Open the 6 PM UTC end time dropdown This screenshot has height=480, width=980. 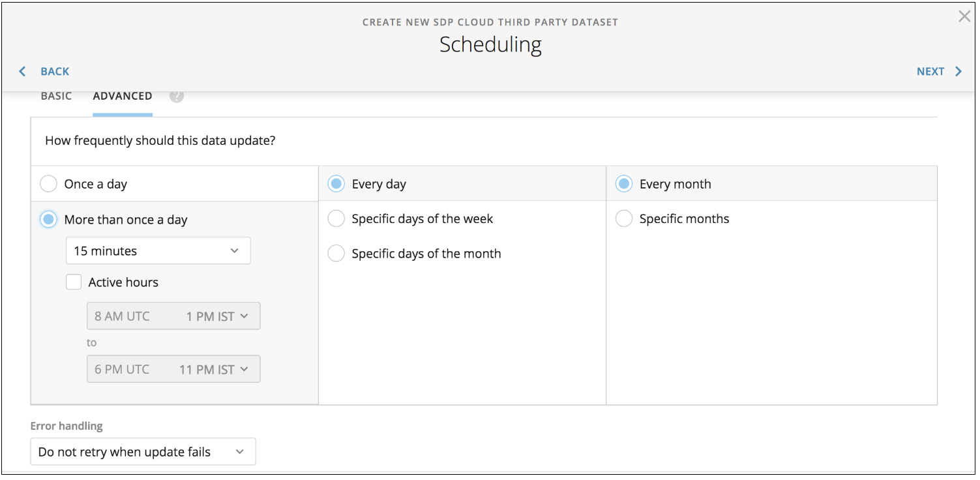pos(173,369)
